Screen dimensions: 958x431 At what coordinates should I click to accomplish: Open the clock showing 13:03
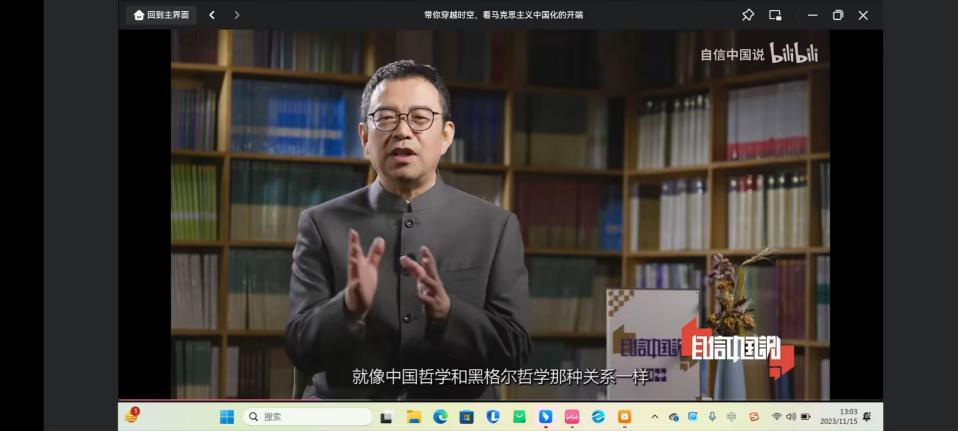[840, 417]
